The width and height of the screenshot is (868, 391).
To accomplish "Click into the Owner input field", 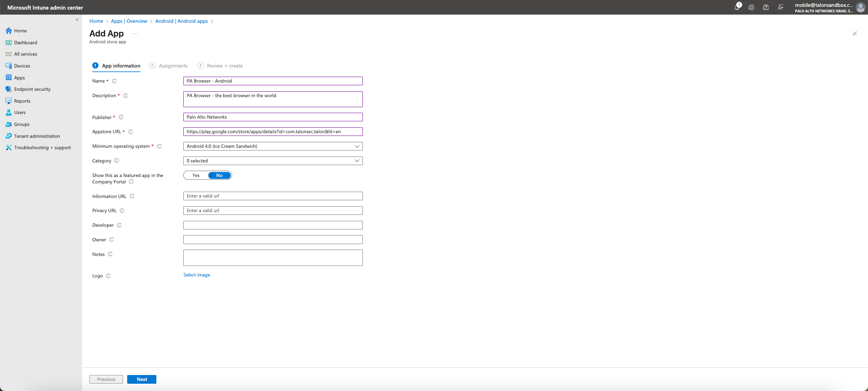I will (x=273, y=240).
